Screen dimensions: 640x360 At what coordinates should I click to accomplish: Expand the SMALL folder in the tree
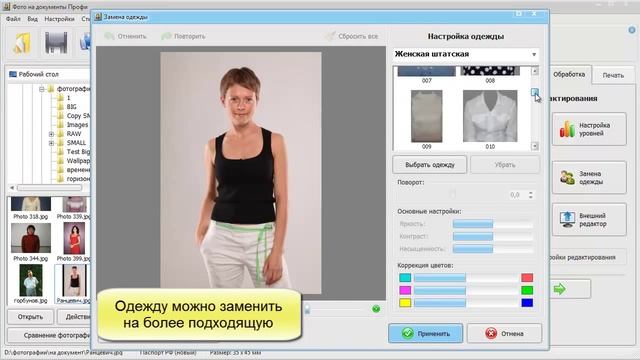pyautogui.click(x=51, y=143)
